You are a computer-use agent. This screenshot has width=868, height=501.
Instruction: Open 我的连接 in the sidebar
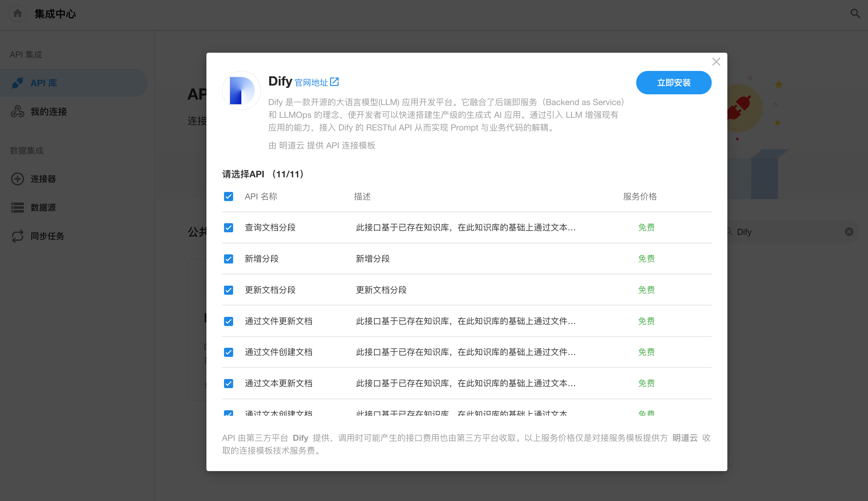point(49,112)
